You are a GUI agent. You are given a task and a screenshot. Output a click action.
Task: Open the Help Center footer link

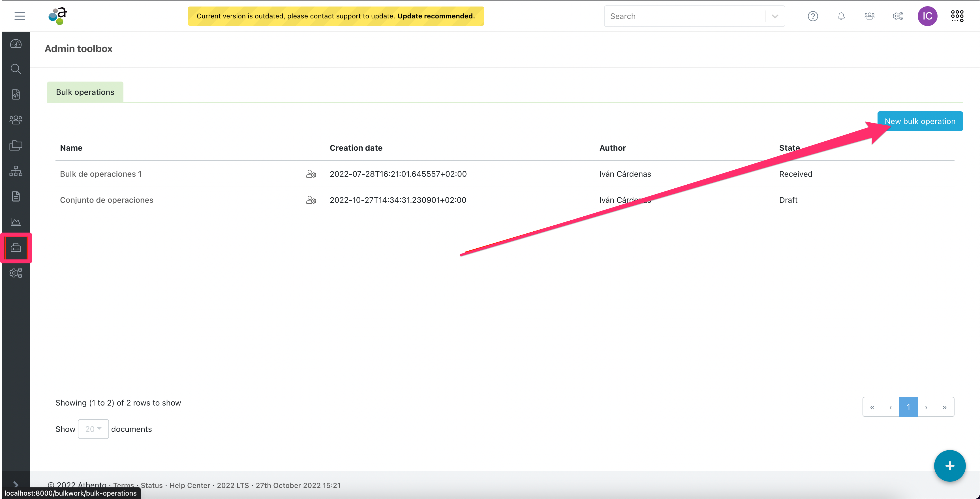click(x=189, y=485)
